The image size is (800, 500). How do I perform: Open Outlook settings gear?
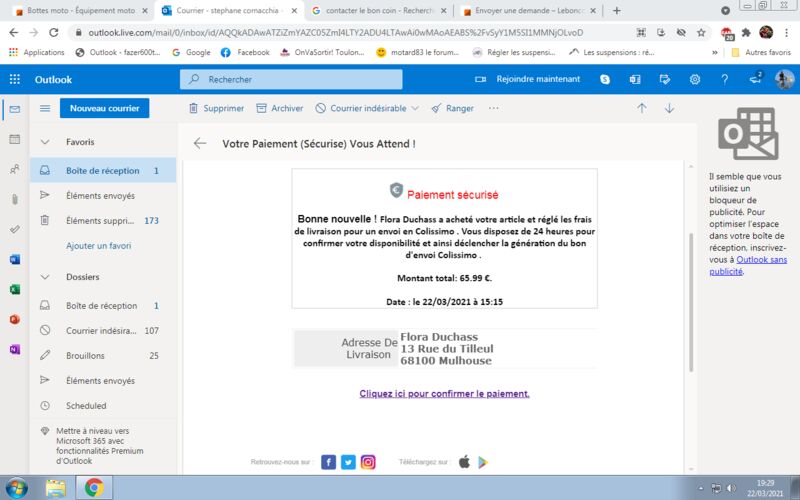[695, 79]
